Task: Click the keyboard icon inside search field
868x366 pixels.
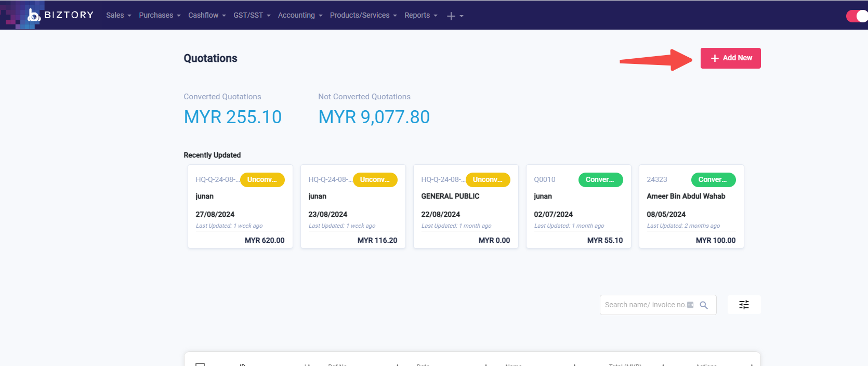Action: click(x=690, y=305)
